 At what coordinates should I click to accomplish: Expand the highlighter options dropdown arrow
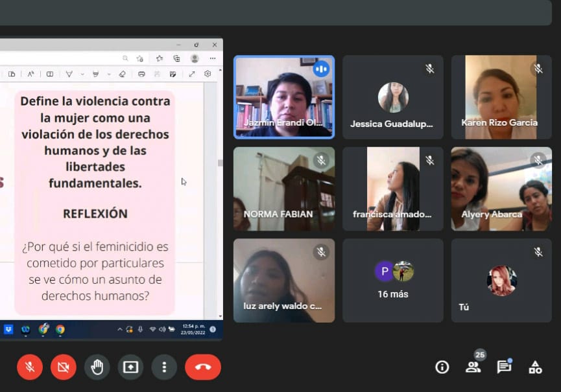109,74
